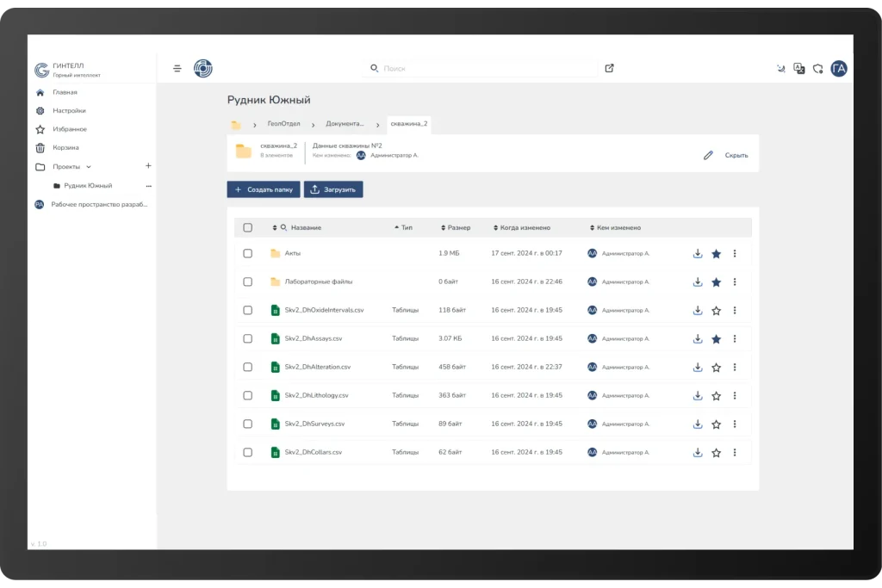Open options menu next to Рудник Южный project
The image size is (882, 588).
[x=148, y=186]
